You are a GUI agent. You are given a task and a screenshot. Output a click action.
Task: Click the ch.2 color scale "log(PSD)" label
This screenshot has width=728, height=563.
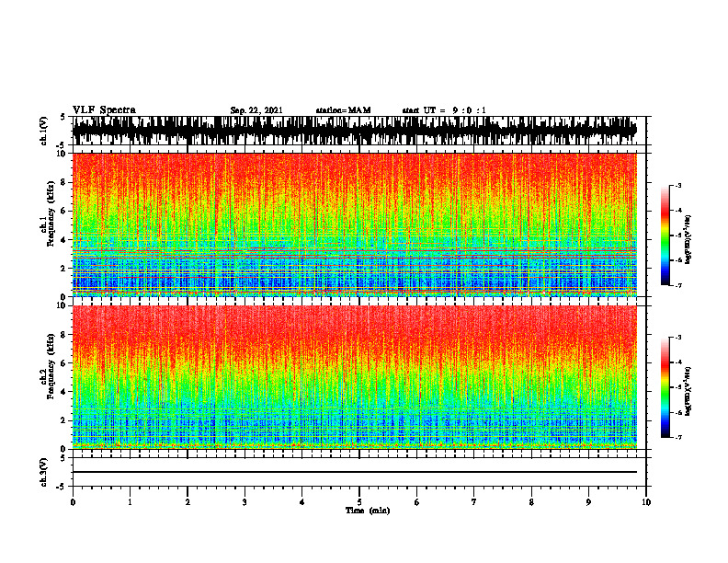[x=688, y=392]
